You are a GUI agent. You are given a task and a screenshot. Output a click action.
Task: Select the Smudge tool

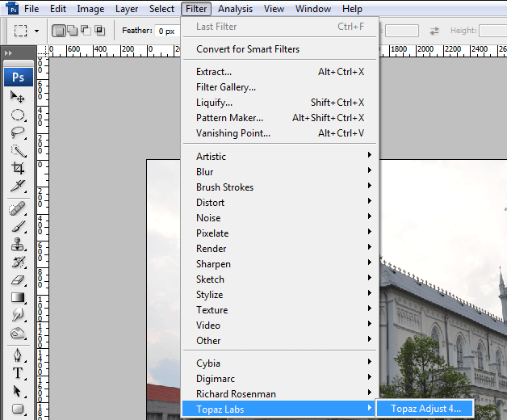18,315
